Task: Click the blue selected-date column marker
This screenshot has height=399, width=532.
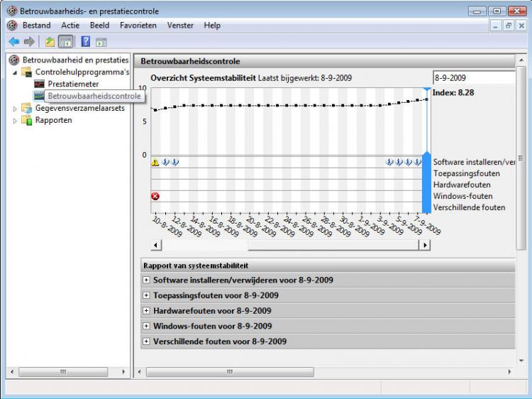Action: coord(426,183)
